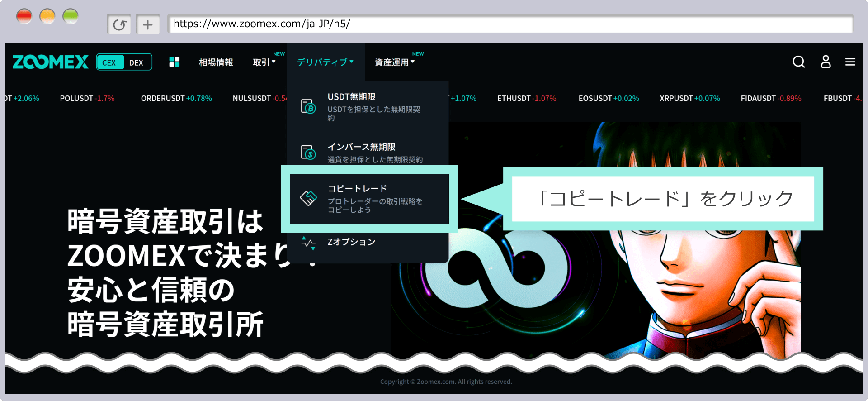The image size is (868, 401).
Task: Open NULSUSDT ticker in the price strip
Action: click(x=259, y=98)
